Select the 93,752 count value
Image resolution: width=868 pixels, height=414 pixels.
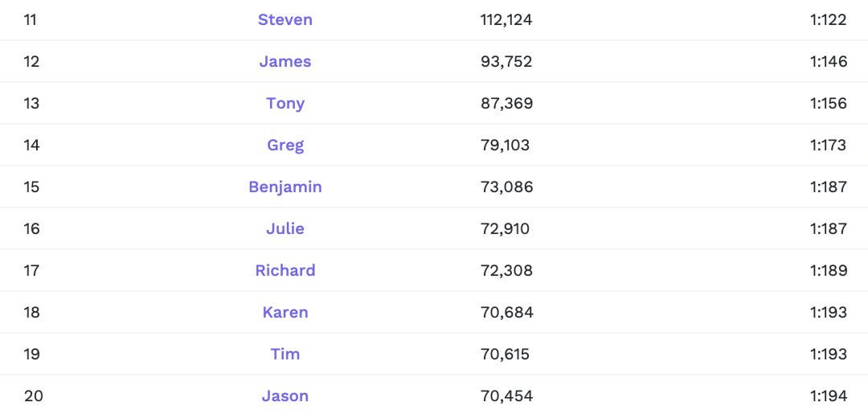pyautogui.click(x=506, y=62)
